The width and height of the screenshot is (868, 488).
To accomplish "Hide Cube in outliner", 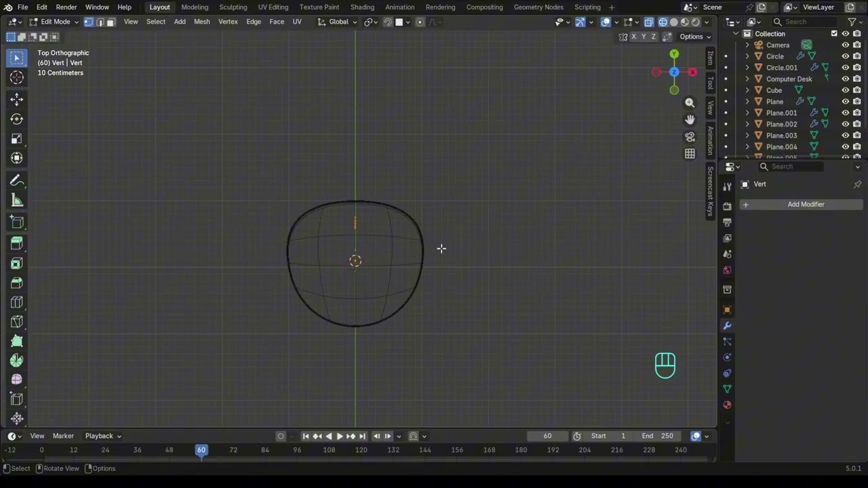I will point(846,90).
